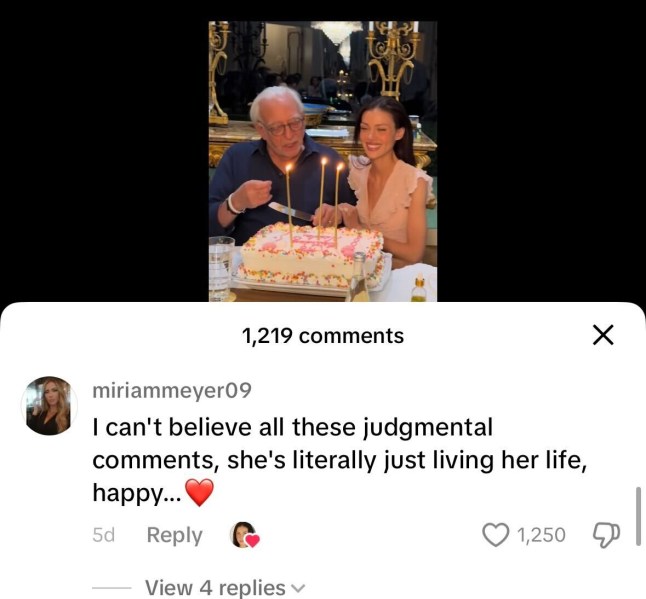Click the 5d timestamp
Image resolution: width=646 pixels, height=599 pixels.
[x=103, y=535]
